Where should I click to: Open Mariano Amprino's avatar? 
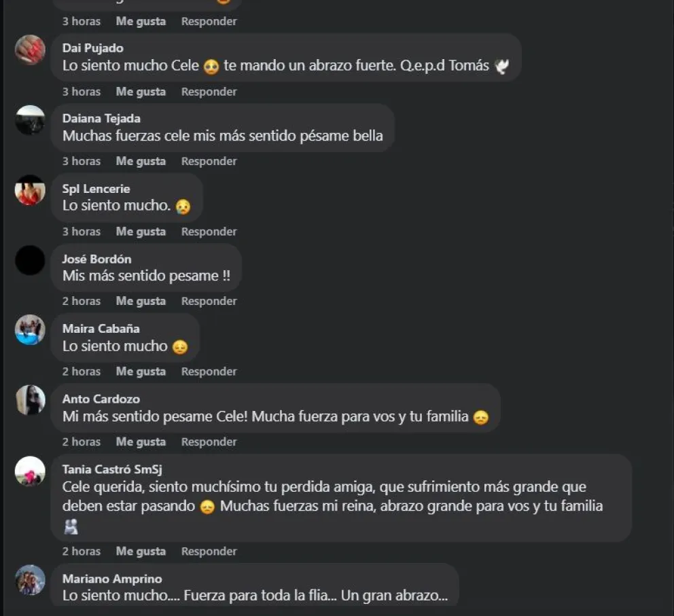(30, 580)
